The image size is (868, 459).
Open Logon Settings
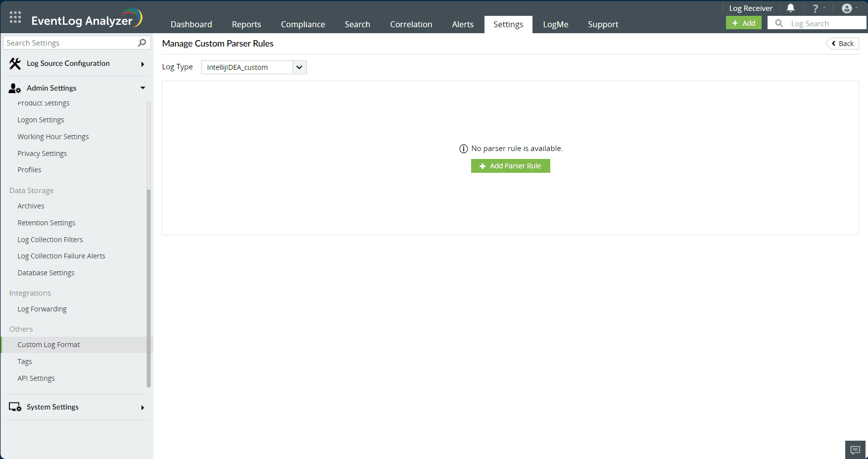pos(41,120)
